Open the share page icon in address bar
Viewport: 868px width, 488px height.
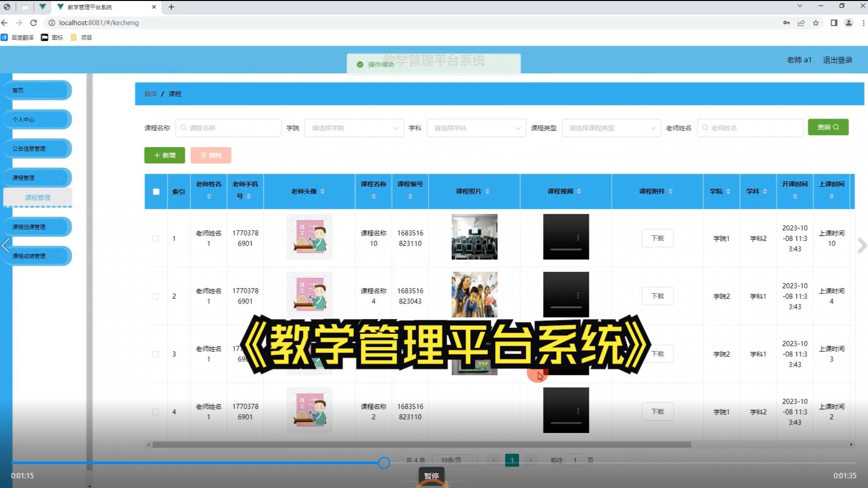[801, 23]
